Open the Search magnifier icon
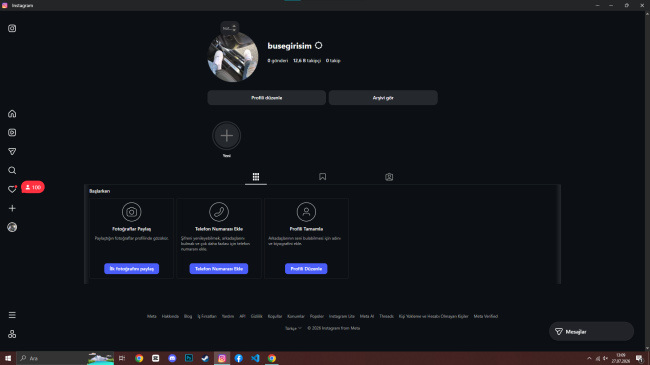The height and width of the screenshot is (365, 650). [x=12, y=170]
